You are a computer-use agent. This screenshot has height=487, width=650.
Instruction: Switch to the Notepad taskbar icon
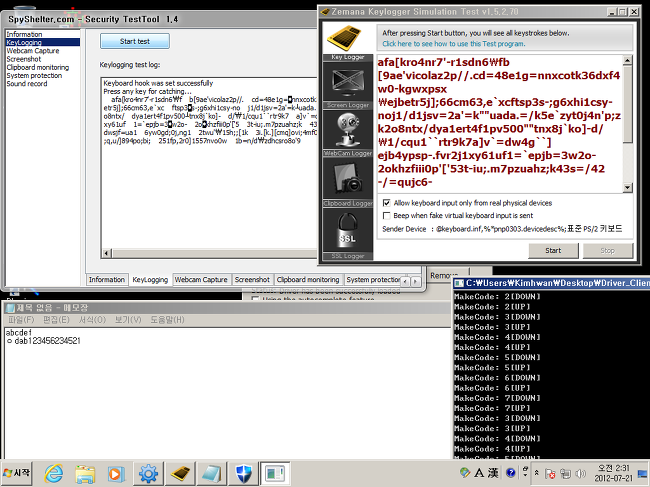pos(212,473)
